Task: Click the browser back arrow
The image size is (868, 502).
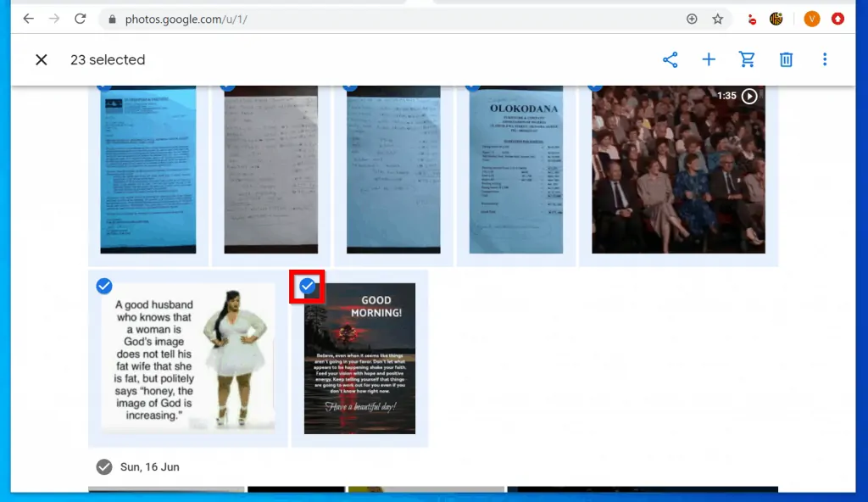Action: pyautogui.click(x=28, y=19)
